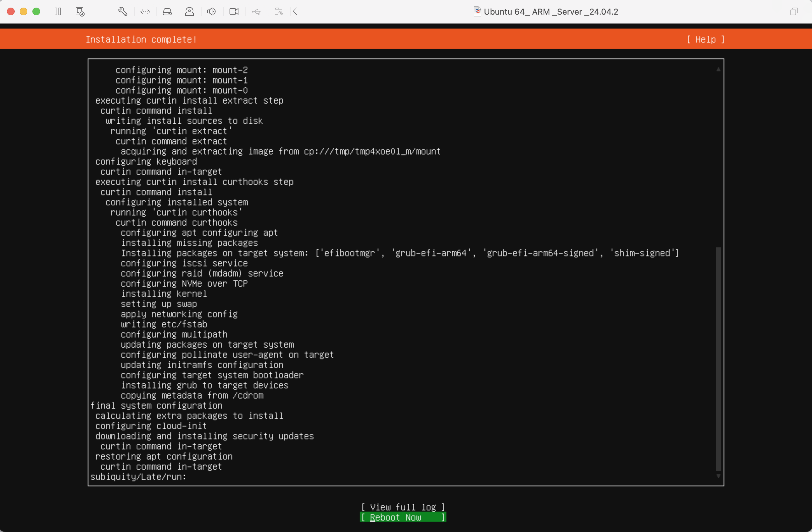This screenshot has height=532, width=812.
Task: Click the log scrollbar down arrow
Action: coord(718,476)
